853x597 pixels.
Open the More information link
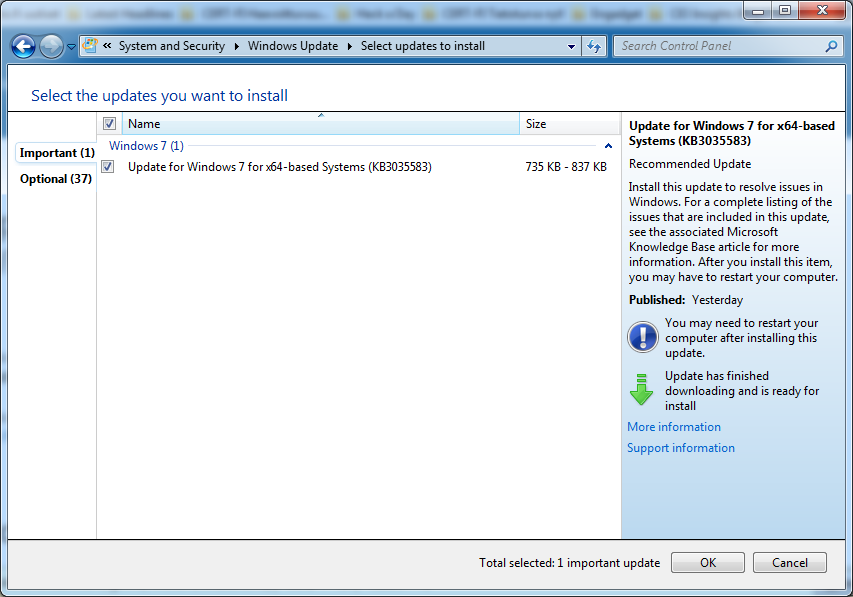pos(674,427)
